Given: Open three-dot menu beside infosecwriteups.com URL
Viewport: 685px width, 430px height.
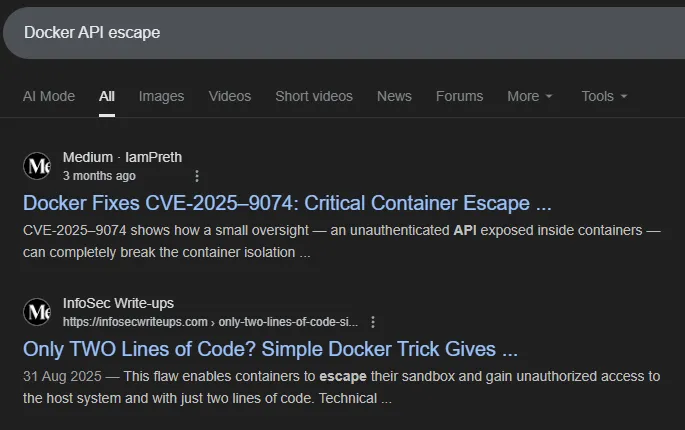Looking at the screenshot, I should point(373,322).
